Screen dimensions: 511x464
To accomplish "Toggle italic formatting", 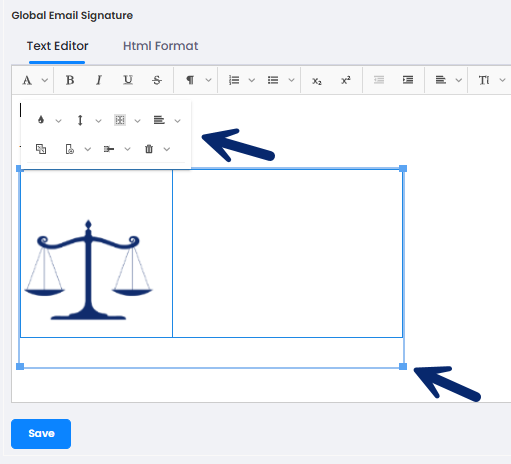I will (x=99, y=80).
